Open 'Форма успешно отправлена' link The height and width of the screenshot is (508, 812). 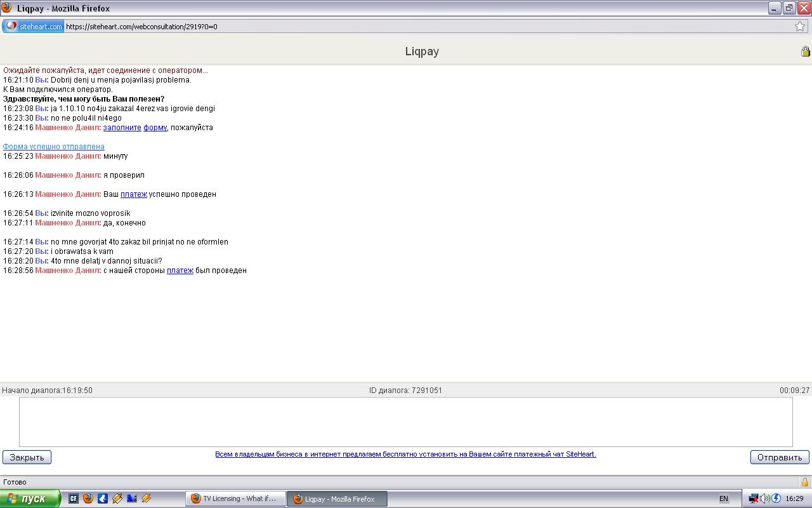54,147
